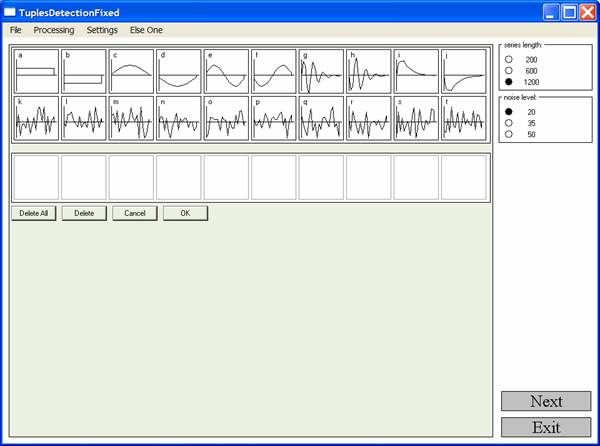Choose noisy signal thumbnail labeled m
Image resolution: width=600 pixels, height=446 pixels.
click(131, 118)
